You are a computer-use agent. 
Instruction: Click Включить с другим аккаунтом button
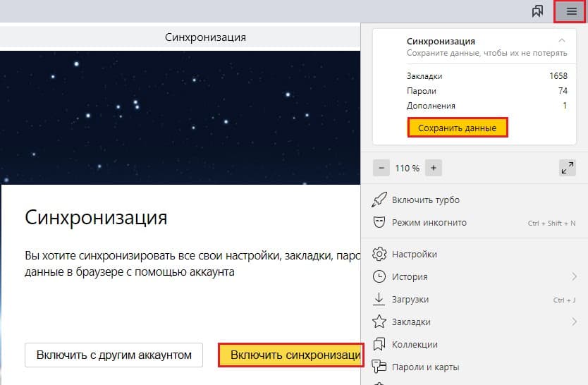114,355
